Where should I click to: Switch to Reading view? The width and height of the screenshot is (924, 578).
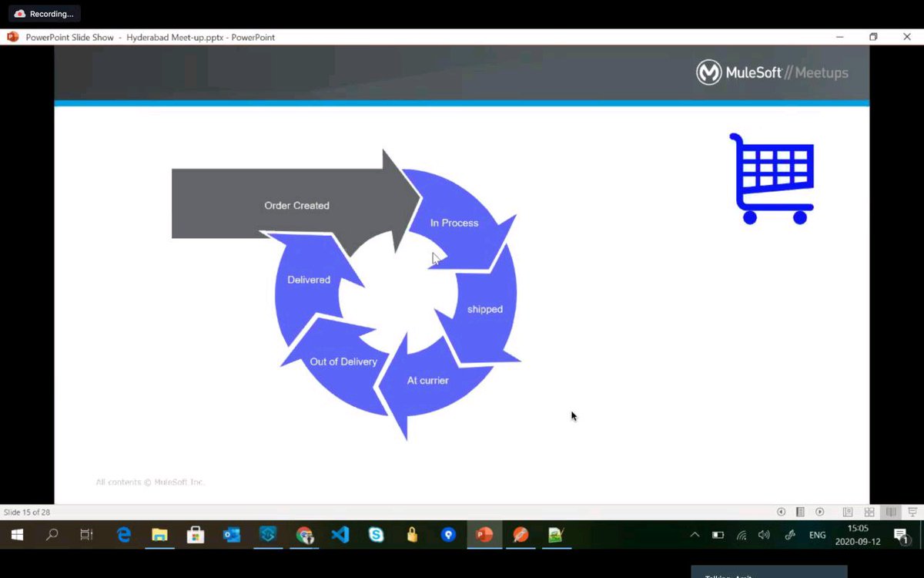(x=891, y=512)
